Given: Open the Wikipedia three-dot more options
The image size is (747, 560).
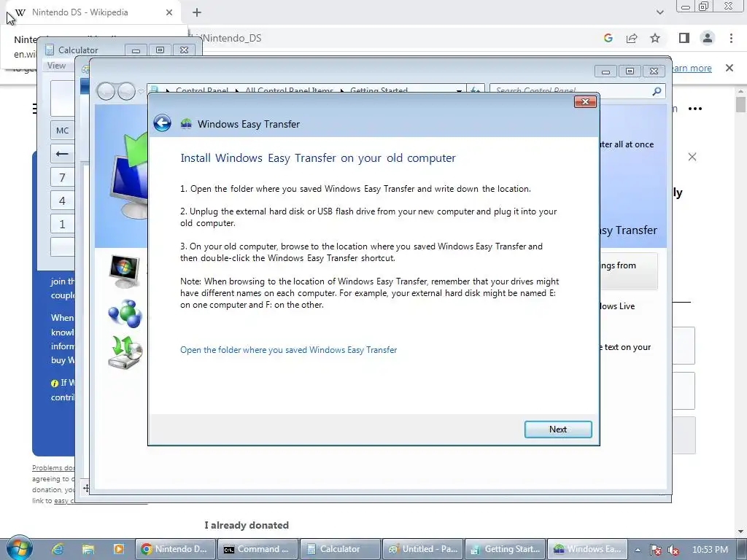Looking at the screenshot, I should (695, 109).
